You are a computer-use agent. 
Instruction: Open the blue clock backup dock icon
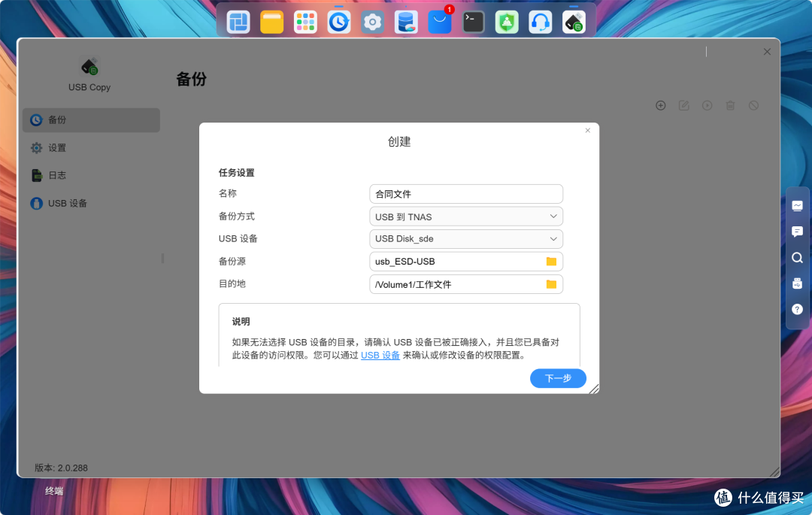click(338, 23)
